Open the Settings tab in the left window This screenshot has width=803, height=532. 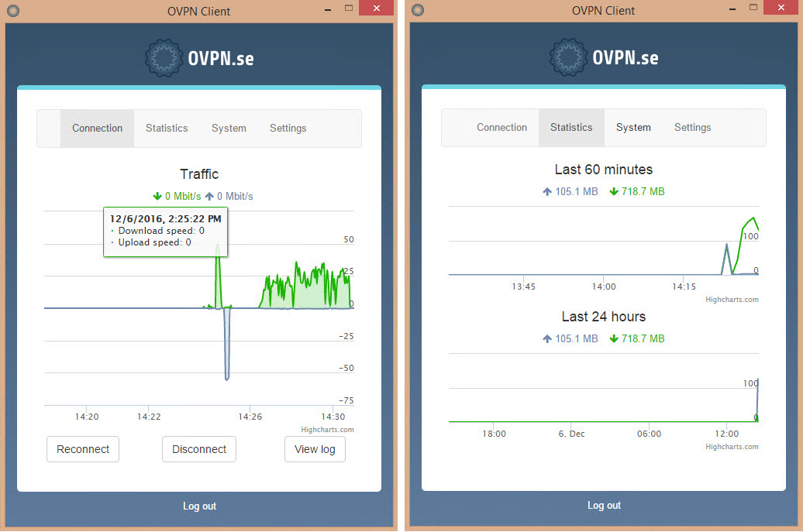[x=288, y=129]
